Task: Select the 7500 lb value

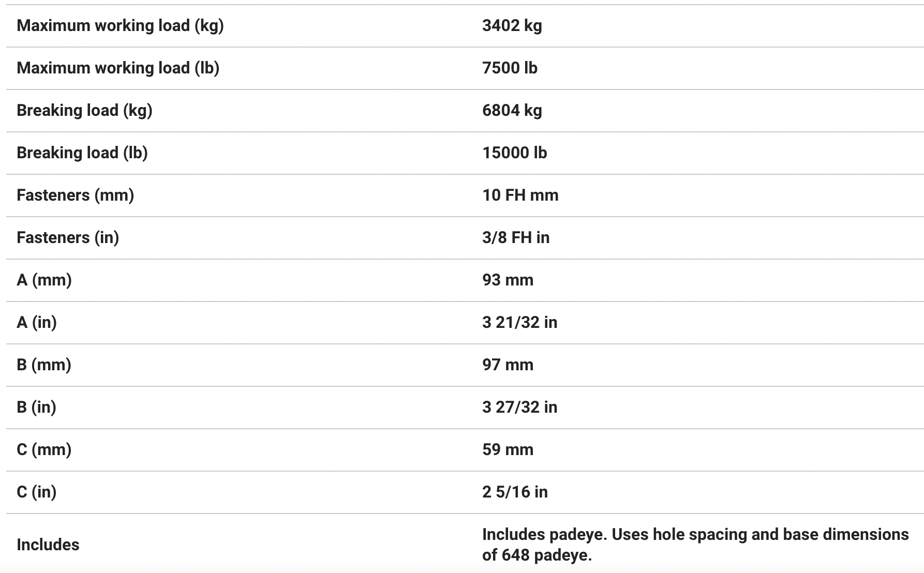Action: click(510, 68)
